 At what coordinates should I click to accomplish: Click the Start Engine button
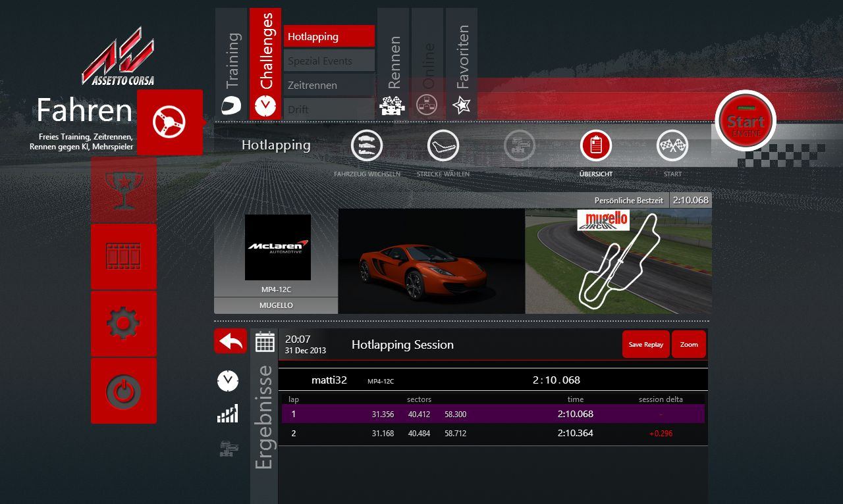746,121
